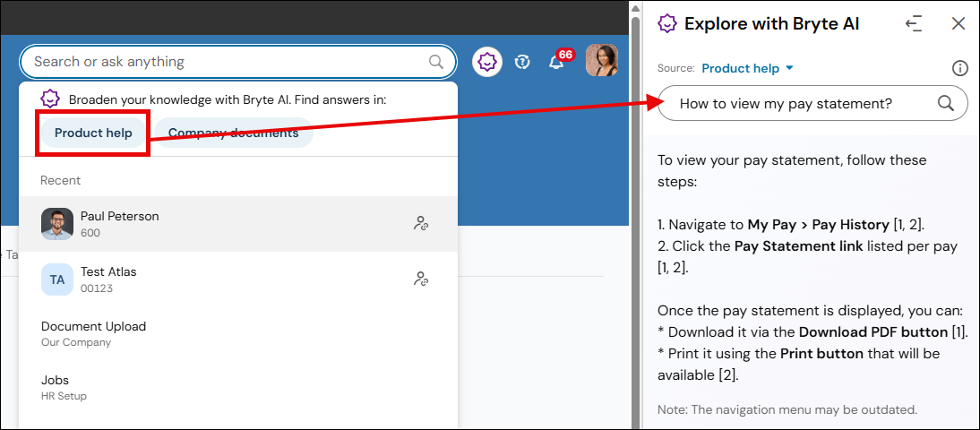The height and width of the screenshot is (430, 980).
Task: Open recent result Paul Peterson
Action: coord(238,224)
